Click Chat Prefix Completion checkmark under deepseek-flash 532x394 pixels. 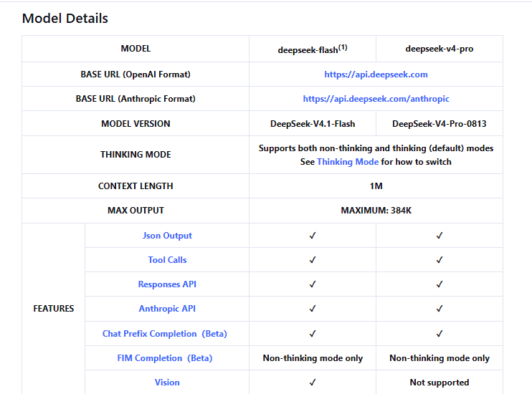tap(313, 334)
